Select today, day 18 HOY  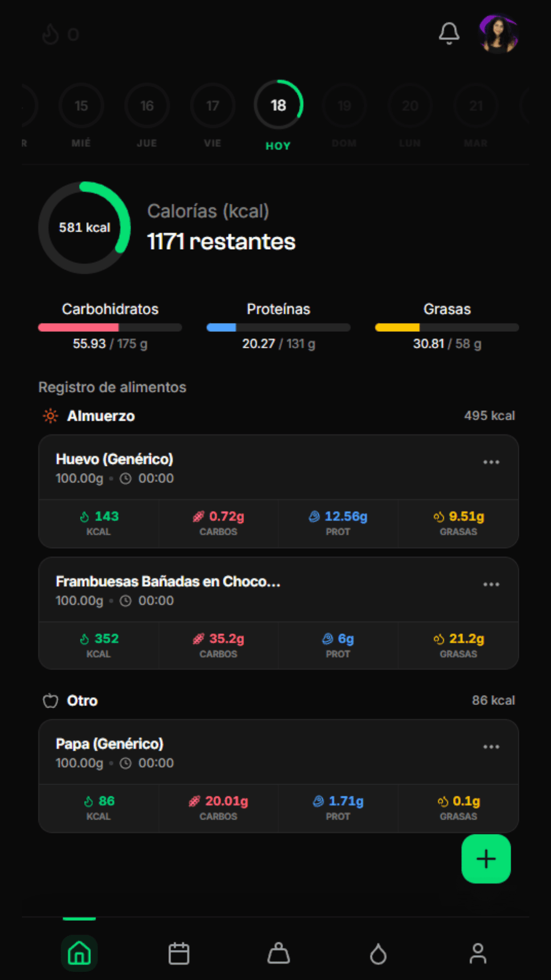tap(278, 116)
